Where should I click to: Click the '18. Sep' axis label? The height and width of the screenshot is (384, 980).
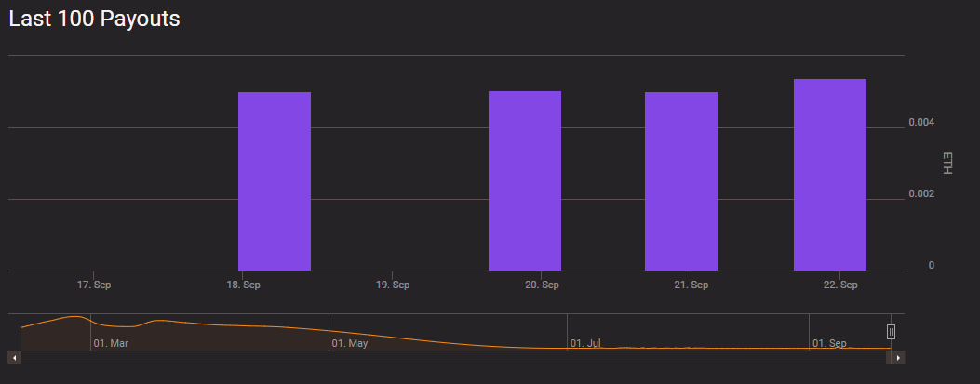click(243, 285)
